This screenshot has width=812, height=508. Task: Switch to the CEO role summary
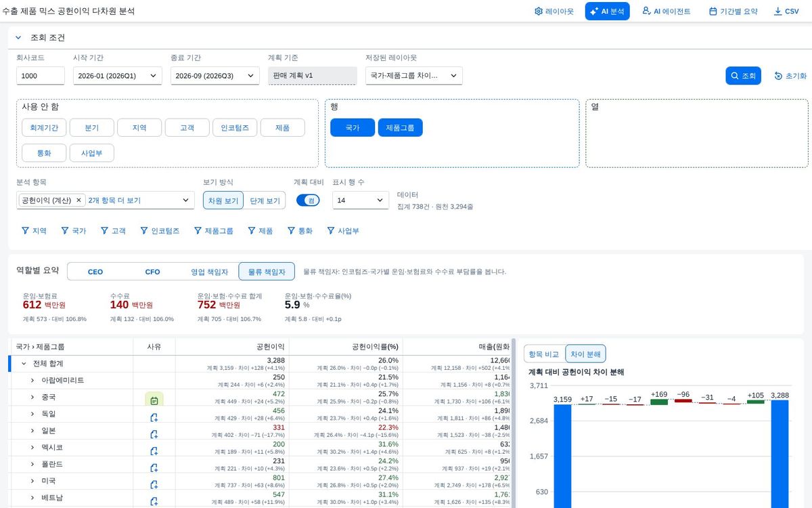[95, 272]
